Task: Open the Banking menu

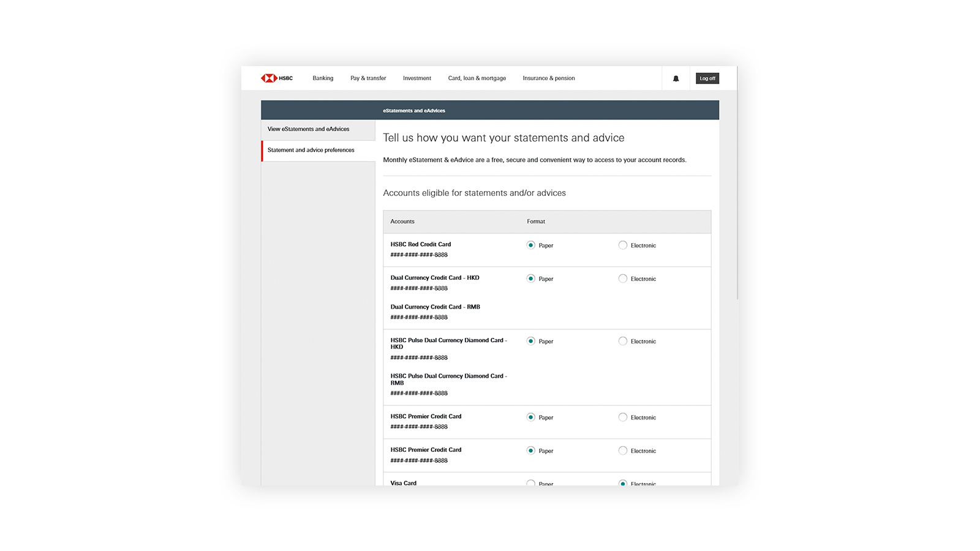Action: click(x=323, y=78)
